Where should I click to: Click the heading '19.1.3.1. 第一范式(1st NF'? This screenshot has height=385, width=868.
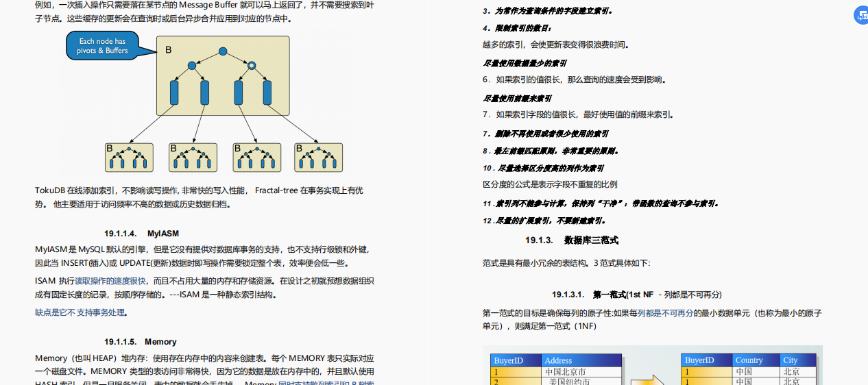click(x=603, y=295)
